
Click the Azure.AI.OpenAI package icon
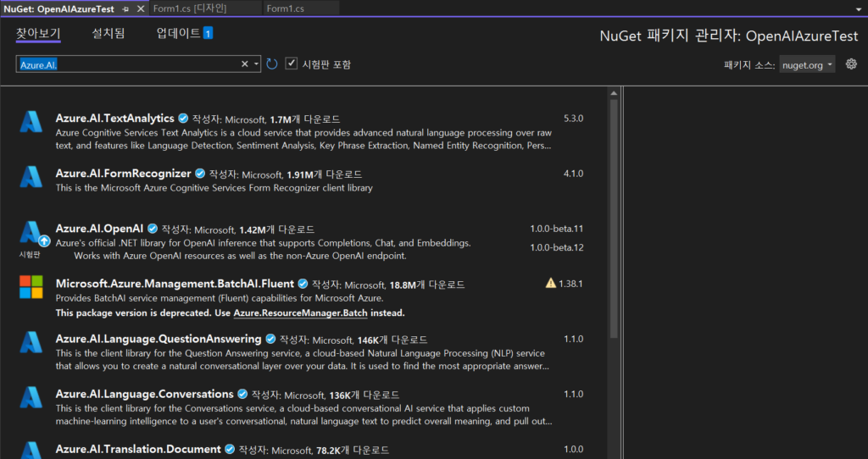[31, 232]
